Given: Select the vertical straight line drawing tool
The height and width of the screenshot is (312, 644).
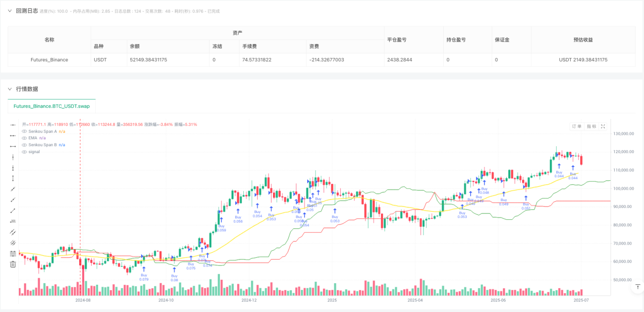Looking at the screenshot, I should point(13,156).
